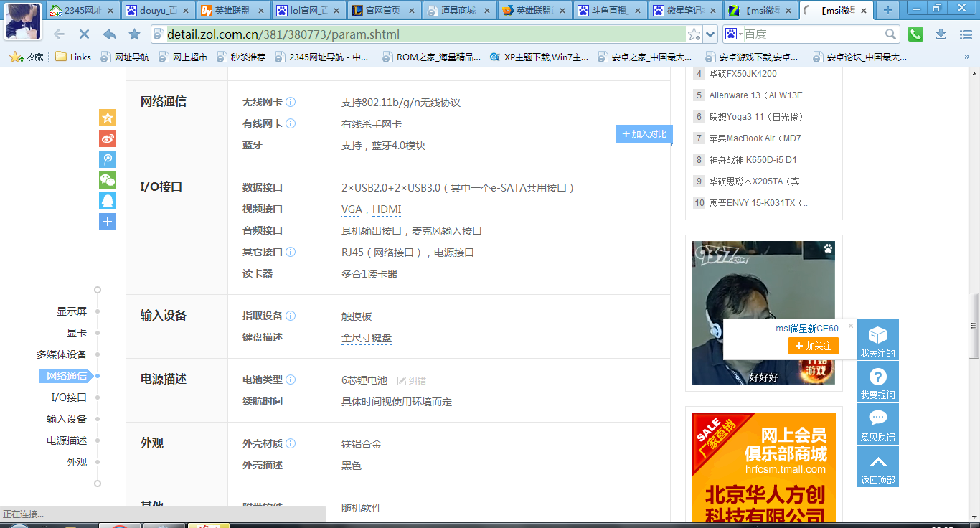
Task: Open the XP主题下载 bookmark
Action: click(x=540, y=57)
